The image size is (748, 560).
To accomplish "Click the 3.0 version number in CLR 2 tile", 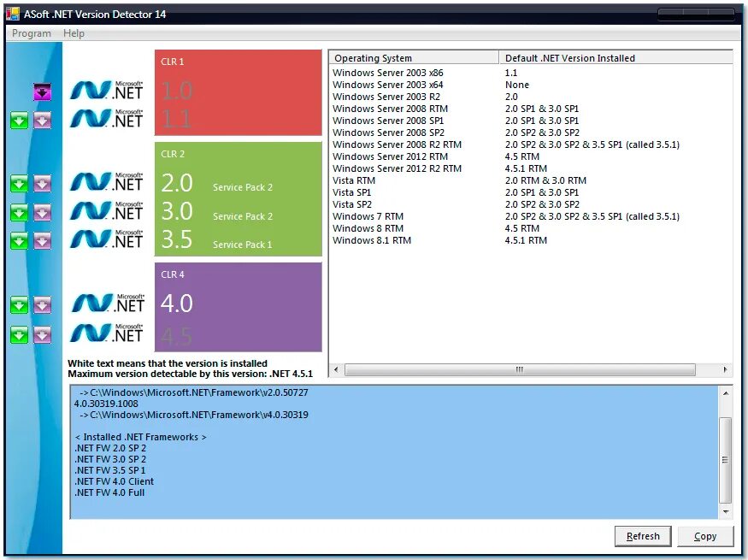I will click(x=177, y=211).
